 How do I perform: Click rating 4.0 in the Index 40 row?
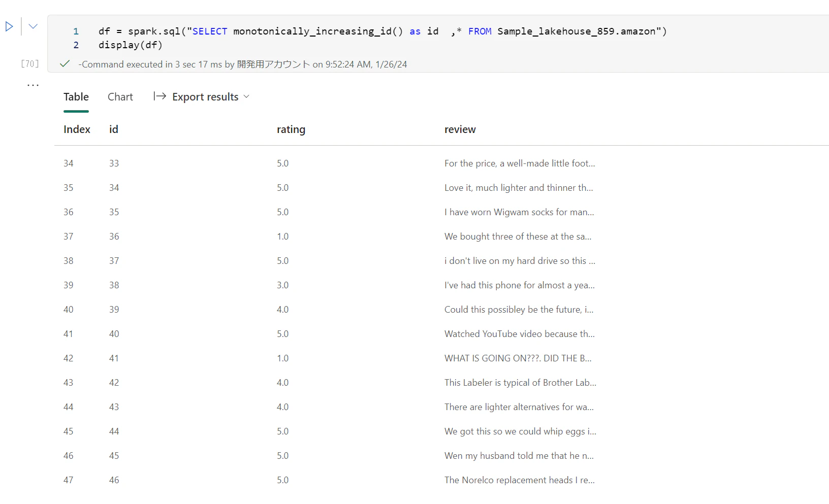283,310
